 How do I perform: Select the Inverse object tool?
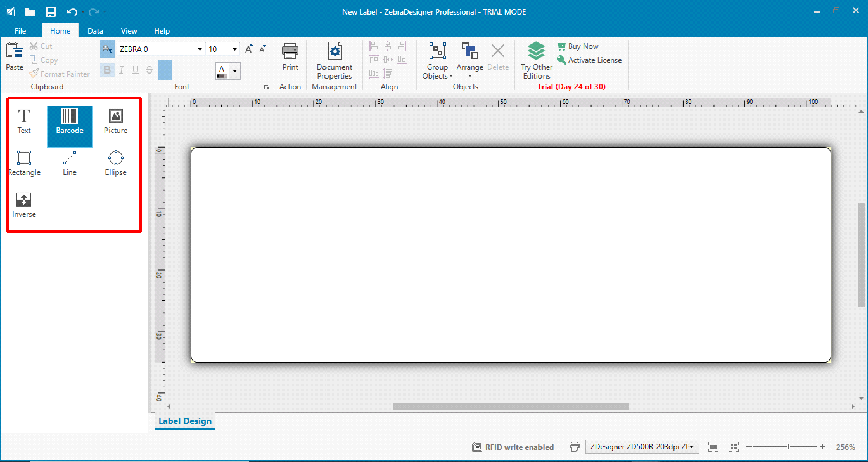[x=24, y=205]
